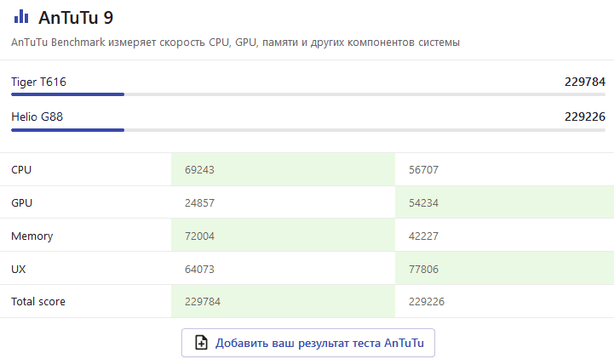The width and height of the screenshot is (614, 364).
Task: Click GPU value 24857
Action: click(199, 203)
